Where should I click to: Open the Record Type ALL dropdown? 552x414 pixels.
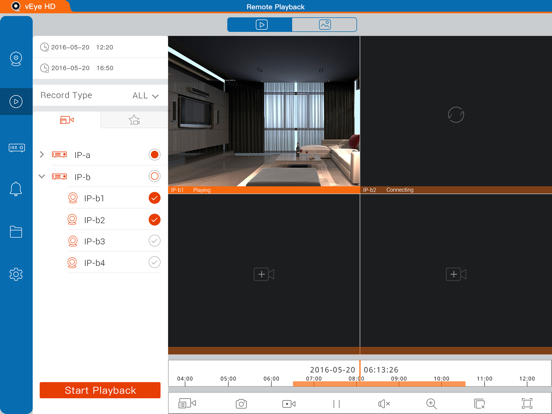point(145,95)
